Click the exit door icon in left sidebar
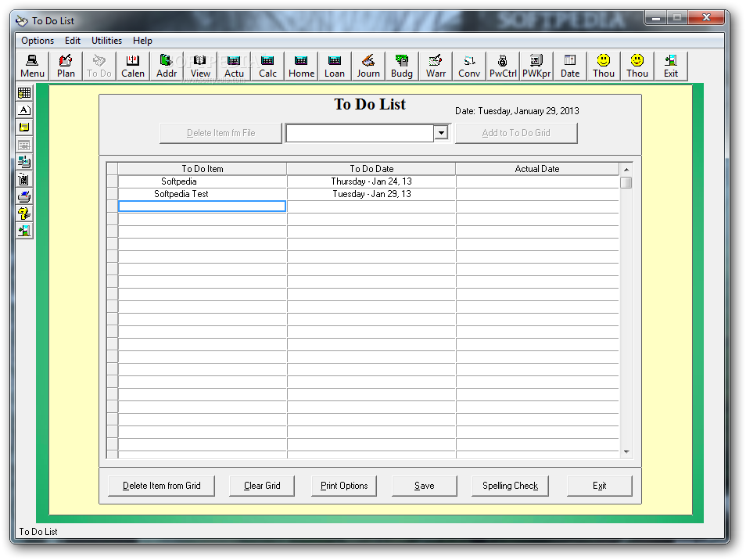Screen dimensions: 746x560 tap(24, 231)
